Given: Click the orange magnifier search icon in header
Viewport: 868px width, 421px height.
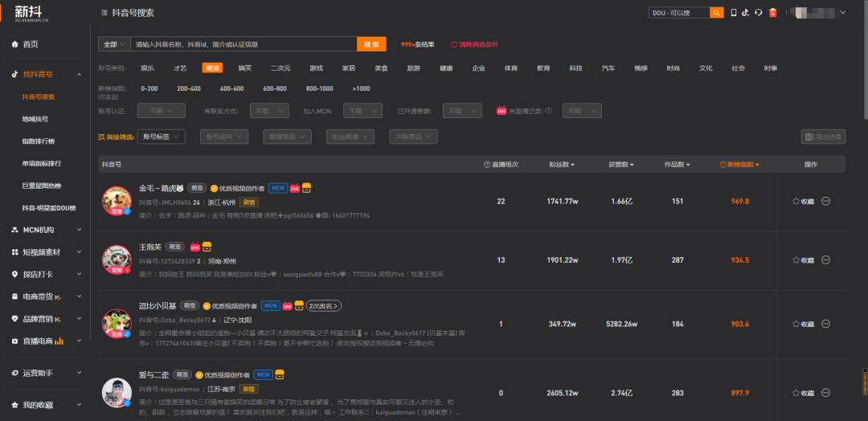Looking at the screenshot, I should click(x=717, y=13).
